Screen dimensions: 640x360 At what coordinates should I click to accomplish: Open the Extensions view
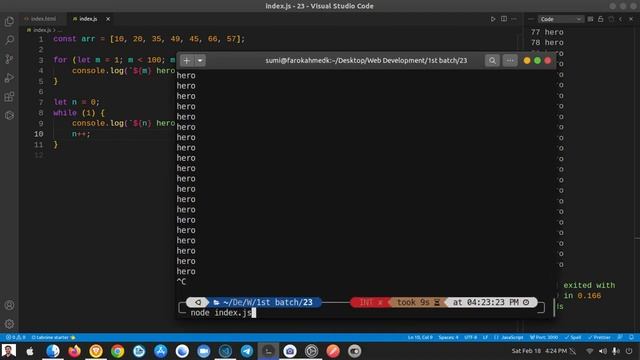pyautogui.click(x=9, y=97)
